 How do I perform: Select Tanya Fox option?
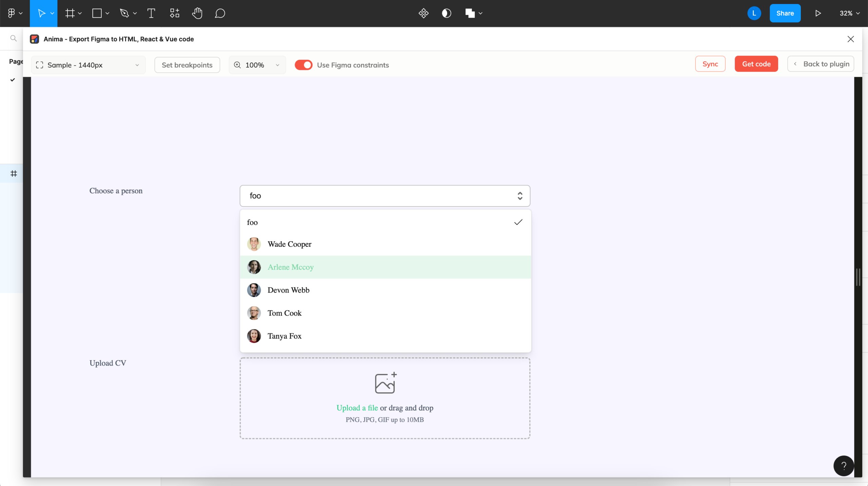coord(284,336)
